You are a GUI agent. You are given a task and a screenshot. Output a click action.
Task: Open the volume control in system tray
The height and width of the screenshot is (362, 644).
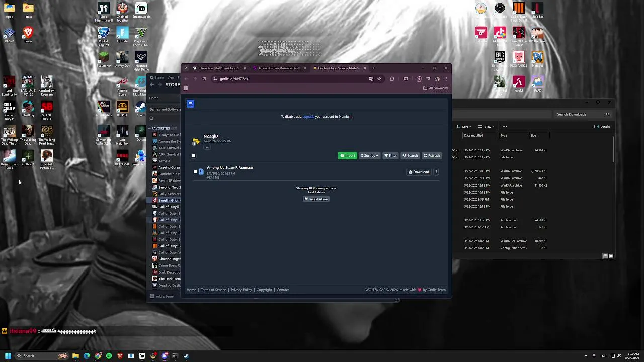click(x=619, y=356)
